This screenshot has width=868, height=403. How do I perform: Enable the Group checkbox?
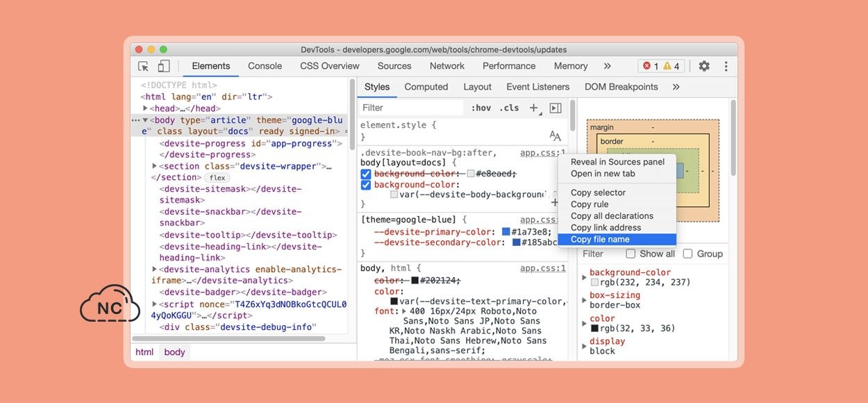pyautogui.click(x=687, y=254)
